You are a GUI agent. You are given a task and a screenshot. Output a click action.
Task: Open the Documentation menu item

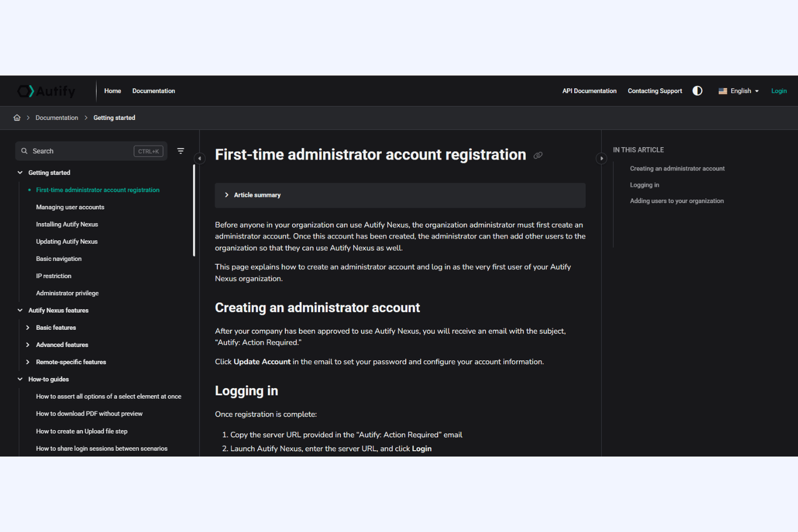(x=154, y=91)
